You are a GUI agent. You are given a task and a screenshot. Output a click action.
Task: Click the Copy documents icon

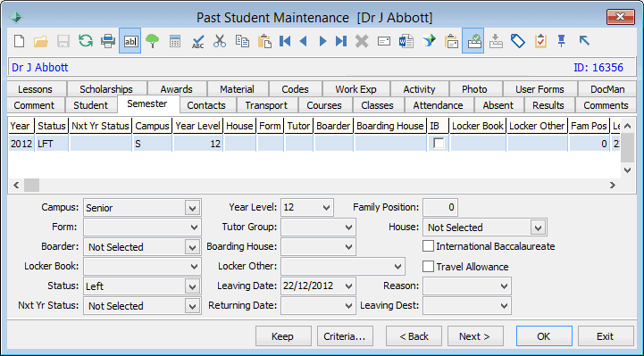pyautogui.click(x=242, y=41)
